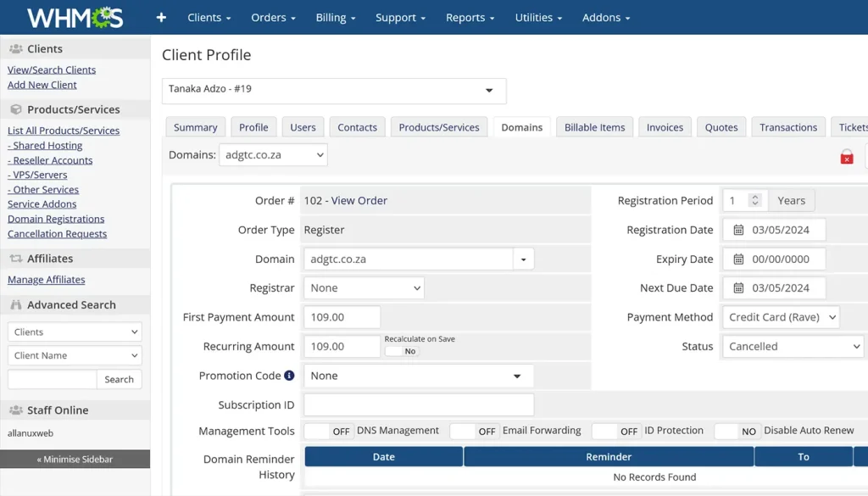The image size is (868, 496).
Task: Open the Domains dropdown listing adgtc.co.za
Action: [273, 155]
